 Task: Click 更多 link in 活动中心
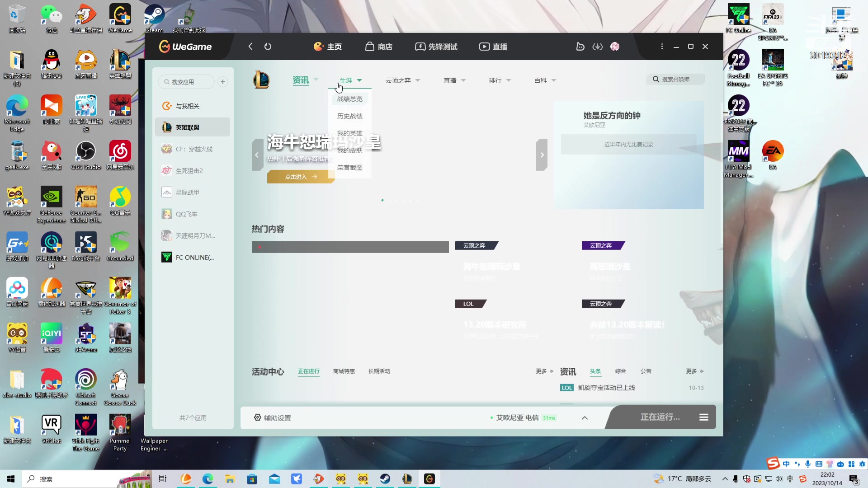pyautogui.click(x=544, y=371)
